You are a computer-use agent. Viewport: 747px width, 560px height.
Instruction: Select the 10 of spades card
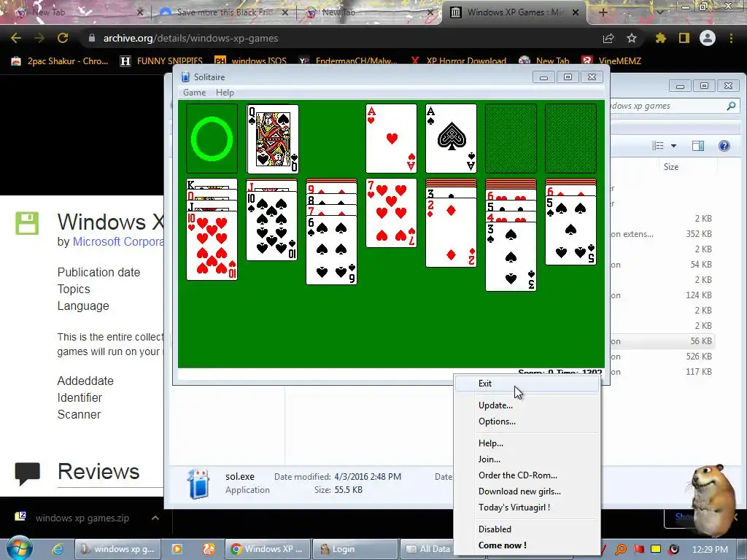pos(272,226)
